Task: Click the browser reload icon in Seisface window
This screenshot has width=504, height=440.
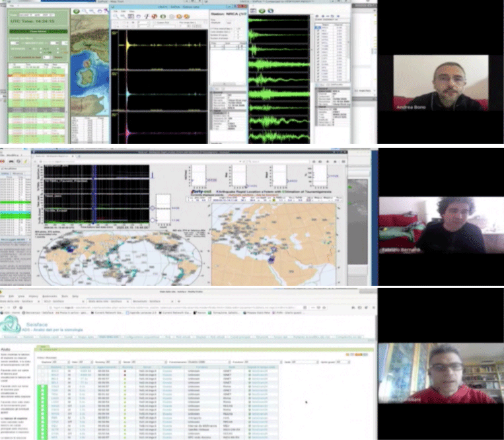Action: (x=15, y=308)
